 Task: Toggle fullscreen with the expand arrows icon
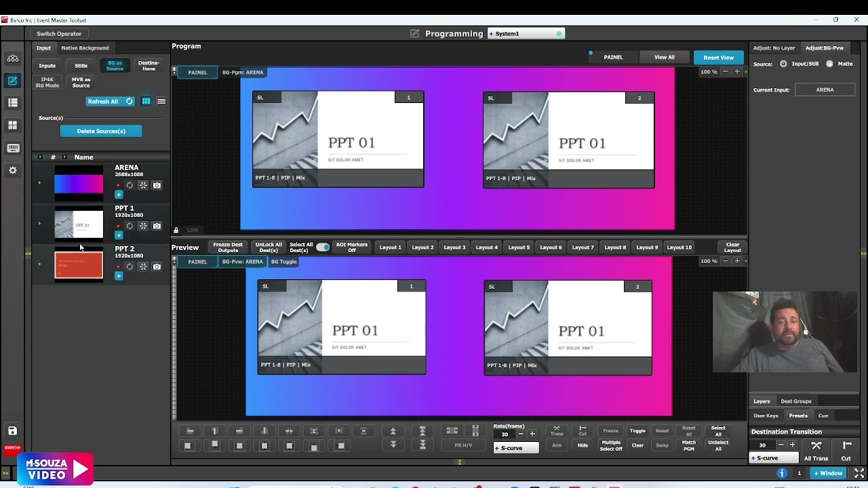coord(859,473)
